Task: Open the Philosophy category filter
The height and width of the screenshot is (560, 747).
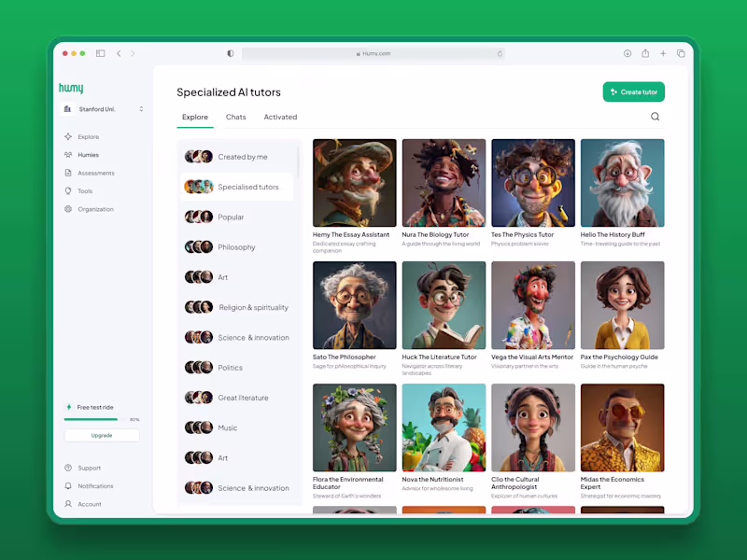Action: click(x=236, y=246)
